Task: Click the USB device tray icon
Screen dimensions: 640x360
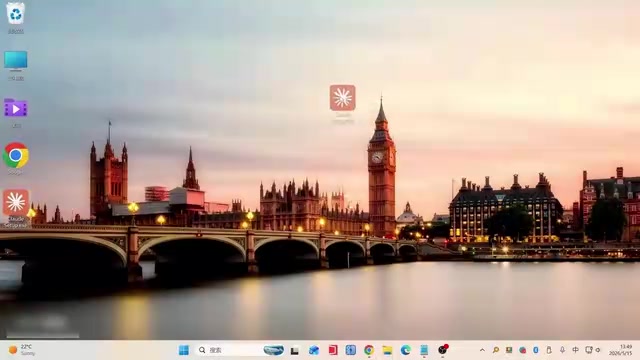Action: pos(549,350)
